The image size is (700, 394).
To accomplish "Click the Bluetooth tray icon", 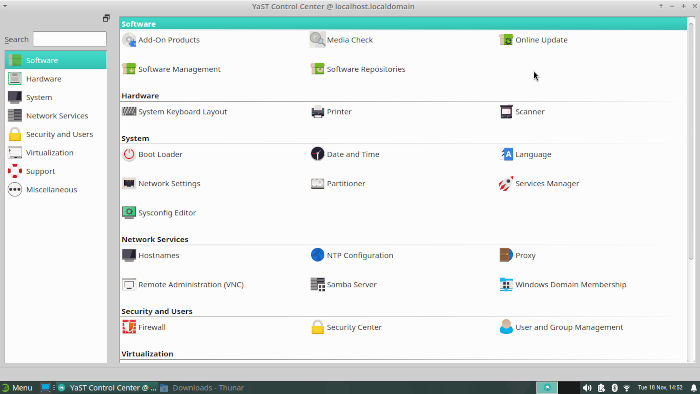I will click(614, 388).
